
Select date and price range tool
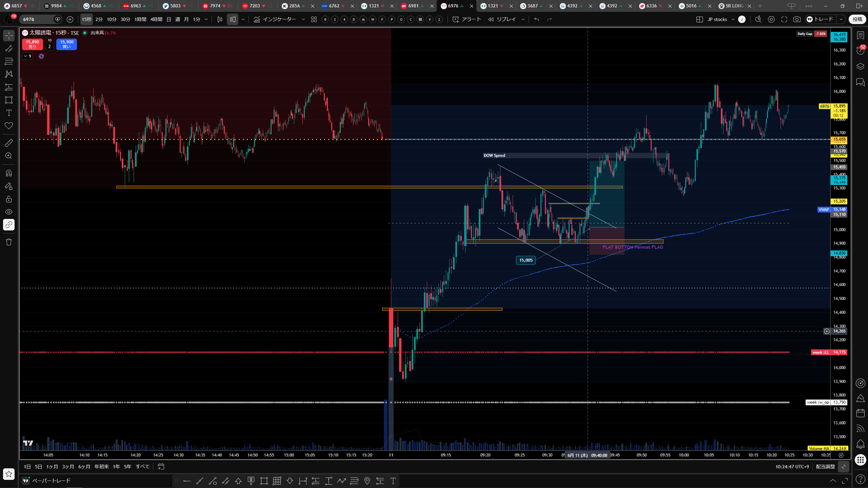(x=277, y=481)
